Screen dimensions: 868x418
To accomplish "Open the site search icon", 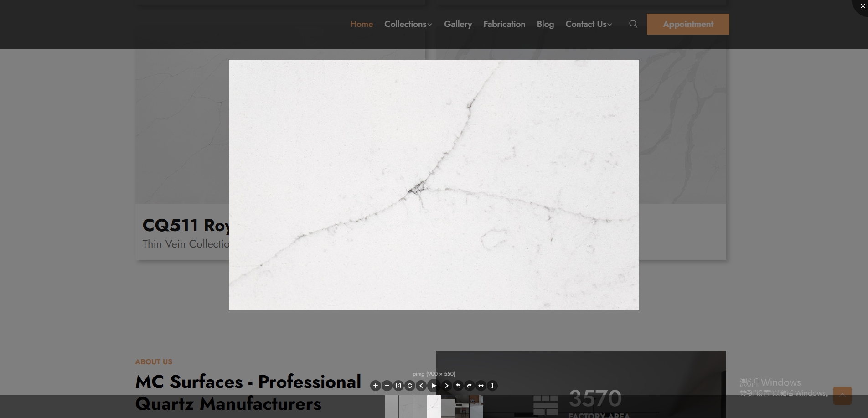I will click(633, 24).
